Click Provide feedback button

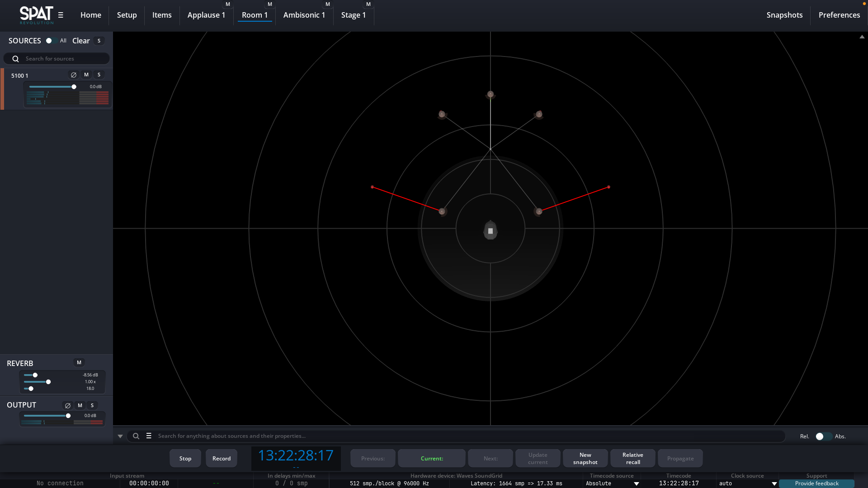[817, 483]
